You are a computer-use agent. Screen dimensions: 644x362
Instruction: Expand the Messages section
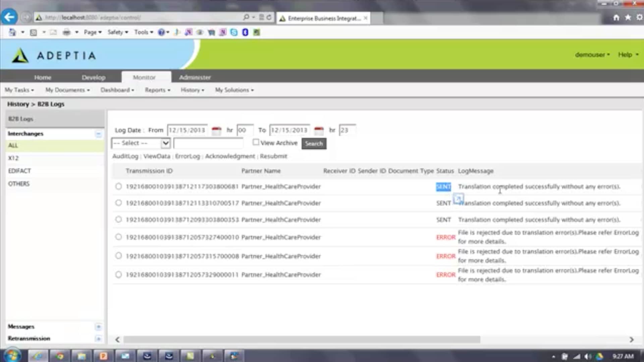point(98,327)
